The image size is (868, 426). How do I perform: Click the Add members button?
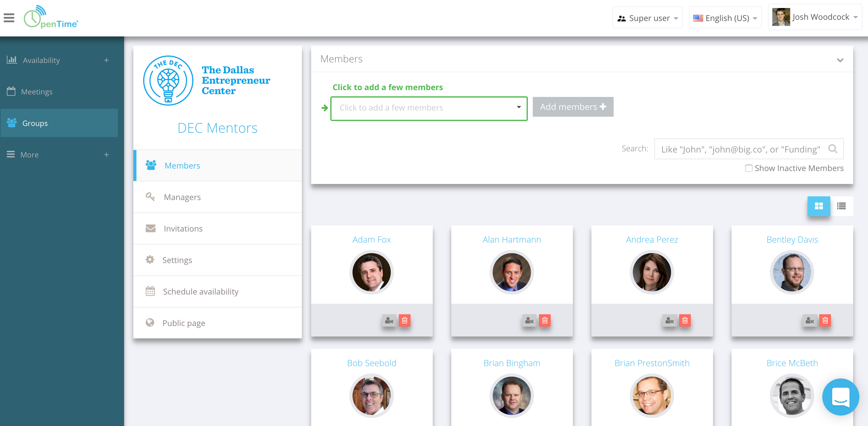point(573,107)
